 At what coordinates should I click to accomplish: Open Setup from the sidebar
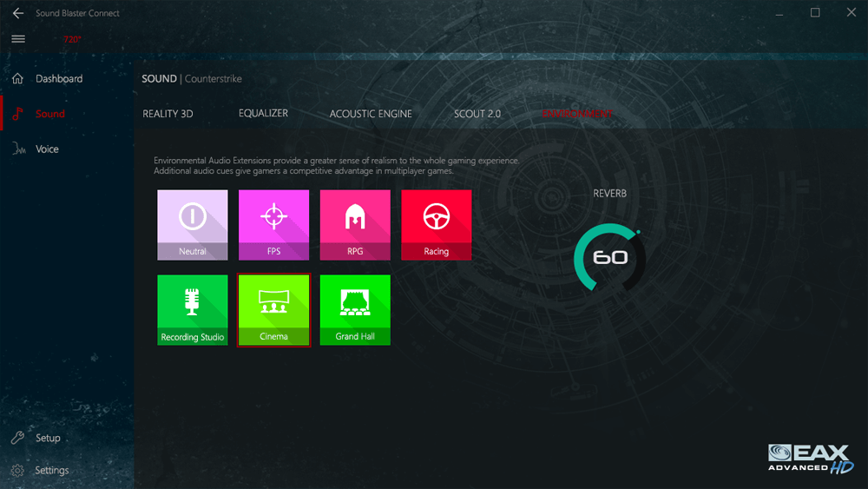point(48,438)
